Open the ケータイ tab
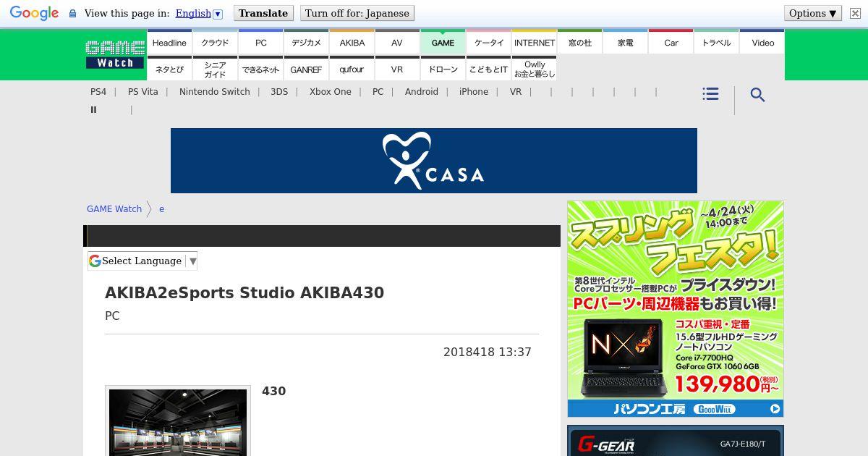The image size is (868, 456). coord(488,43)
